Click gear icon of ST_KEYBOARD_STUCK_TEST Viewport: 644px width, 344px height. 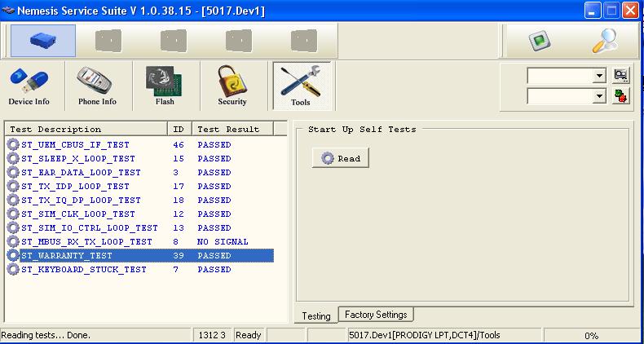point(13,269)
